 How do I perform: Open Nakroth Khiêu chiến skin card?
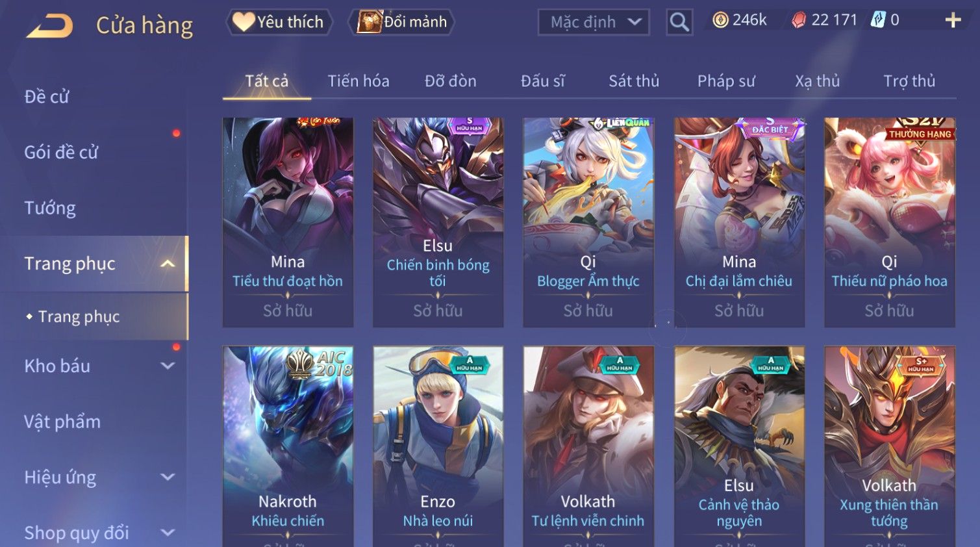[288, 446]
